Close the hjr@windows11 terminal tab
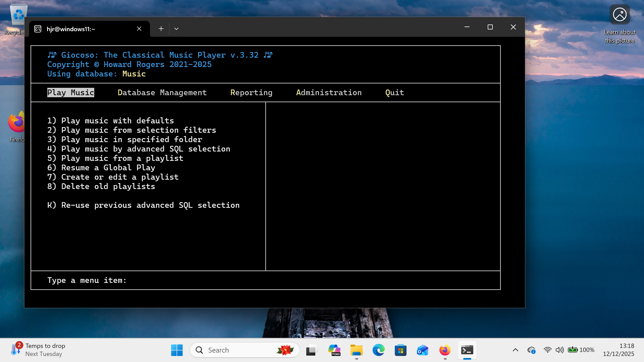The width and height of the screenshot is (644, 362). 139,29
